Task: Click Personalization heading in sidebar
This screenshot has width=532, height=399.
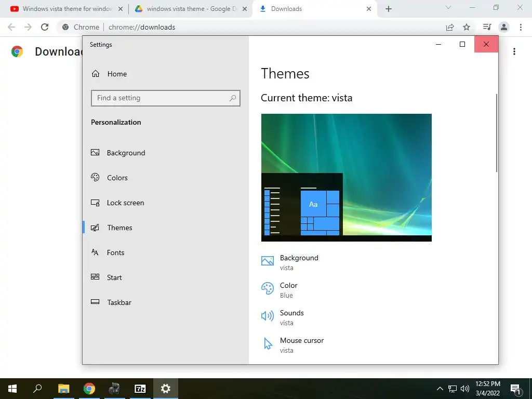Action: 116,123
